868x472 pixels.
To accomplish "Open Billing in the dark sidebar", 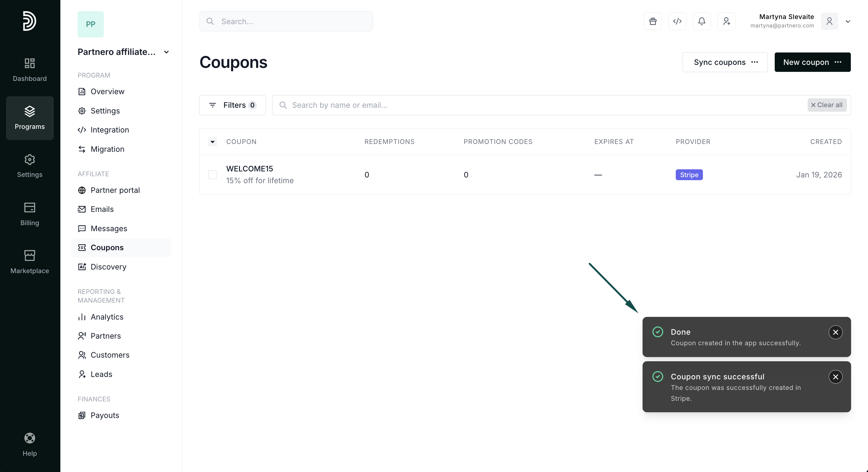I will (30, 214).
